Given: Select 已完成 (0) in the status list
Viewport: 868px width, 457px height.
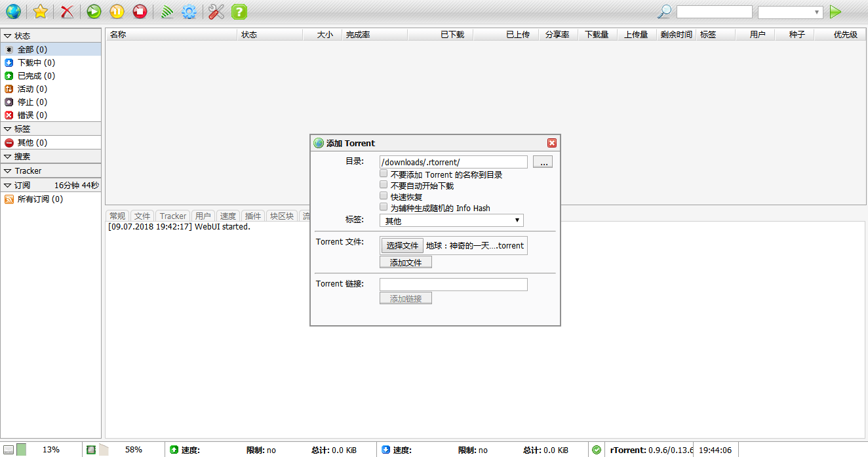Looking at the screenshot, I should (50, 75).
